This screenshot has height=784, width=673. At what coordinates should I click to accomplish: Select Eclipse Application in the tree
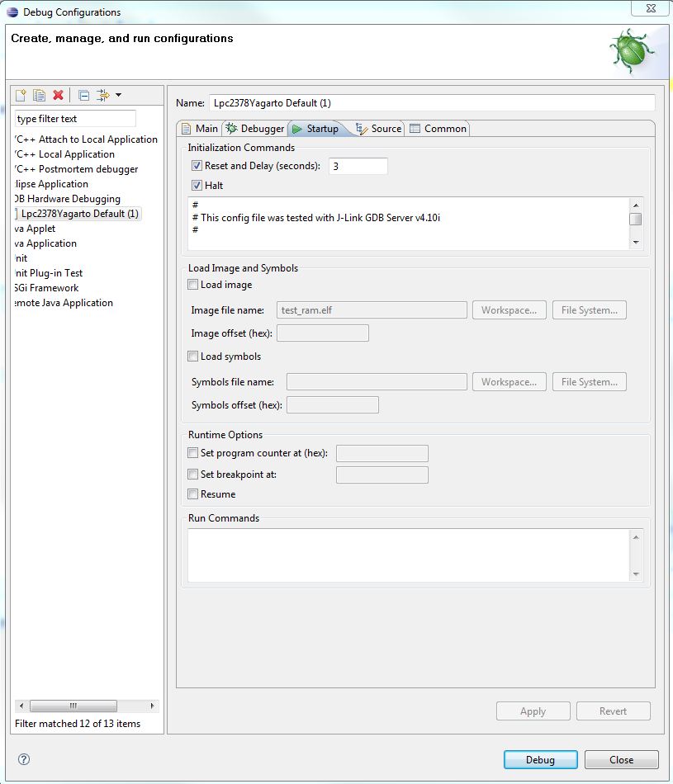(x=51, y=184)
